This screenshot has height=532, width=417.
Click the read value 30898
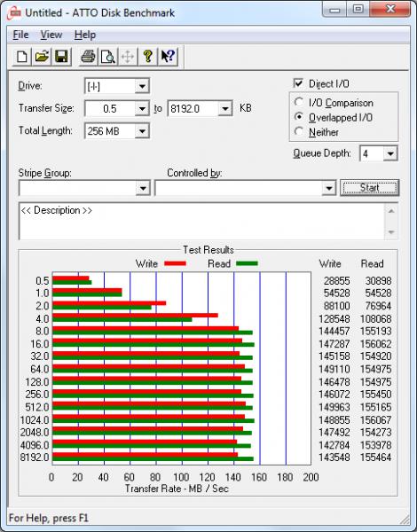(378, 281)
